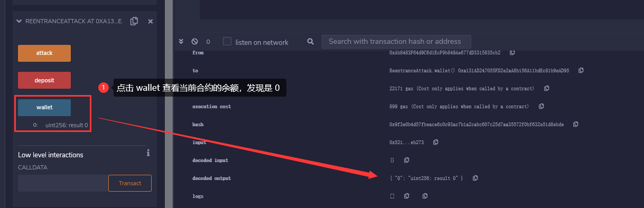Focus the transaction hash search box

[x=396, y=41]
